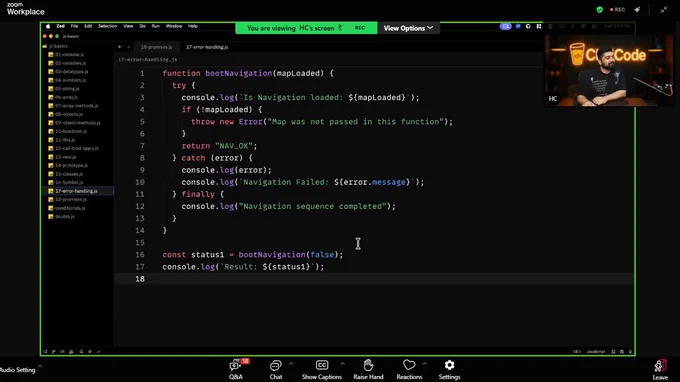
Task: Go forward with the editor forward arrow
Action: click(128, 47)
